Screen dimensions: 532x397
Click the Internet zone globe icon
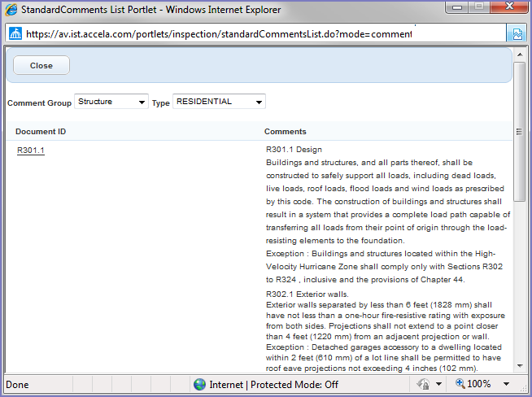pos(199,384)
